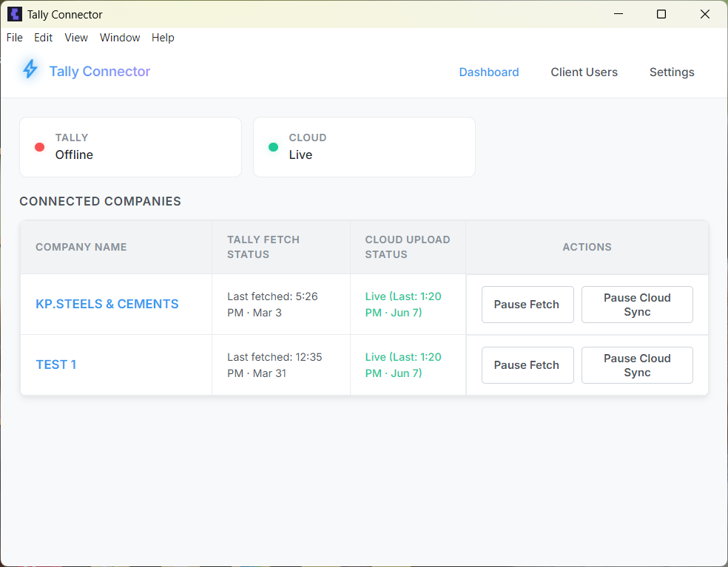Click TEST 1 row 'Live (Last: 1:20 PM' status
The image size is (728, 567).
[x=403, y=365]
